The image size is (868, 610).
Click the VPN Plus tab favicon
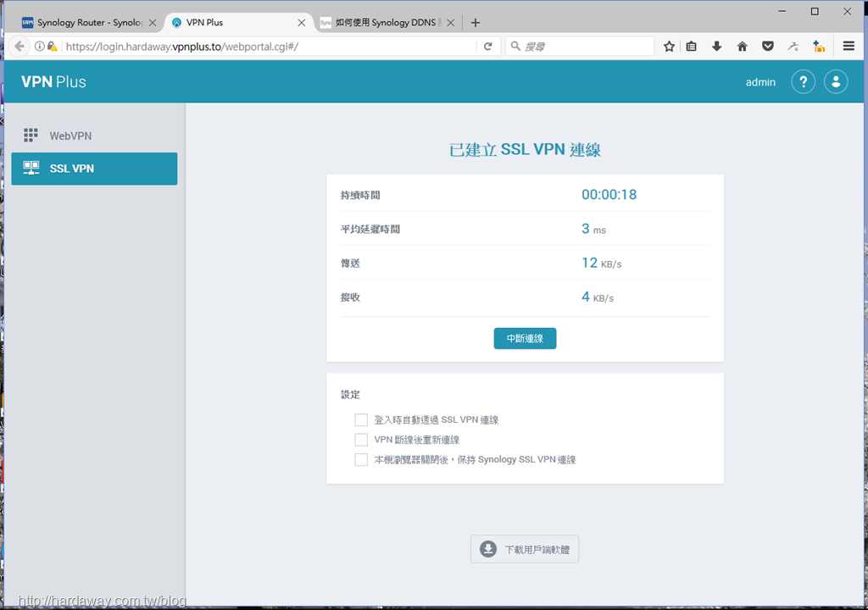click(176, 23)
